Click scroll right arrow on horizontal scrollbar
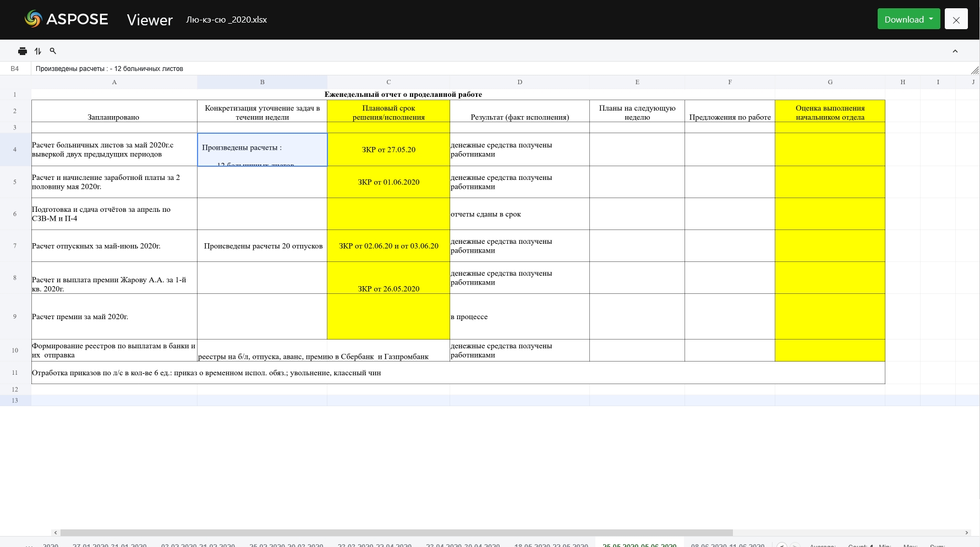Image resolution: width=980 pixels, height=547 pixels. point(966,533)
